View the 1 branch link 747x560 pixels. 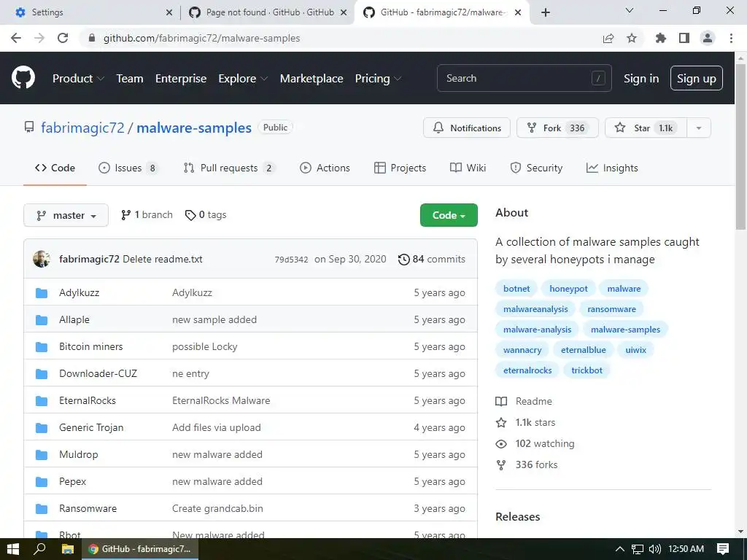[147, 215]
